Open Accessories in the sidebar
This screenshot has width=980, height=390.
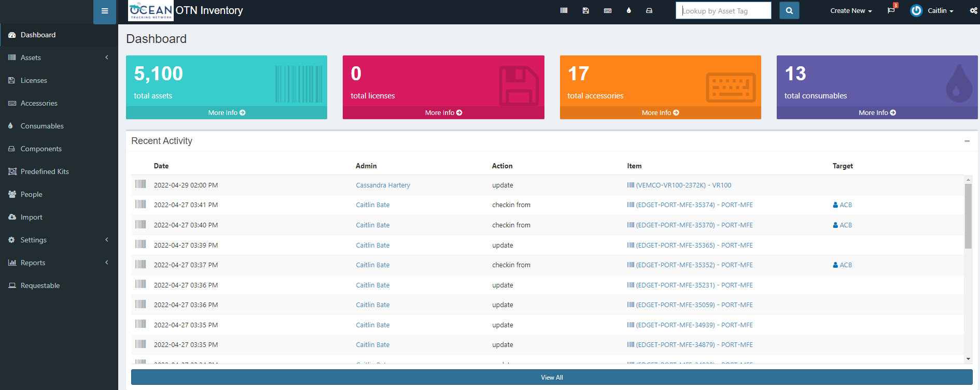pos(59,103)
